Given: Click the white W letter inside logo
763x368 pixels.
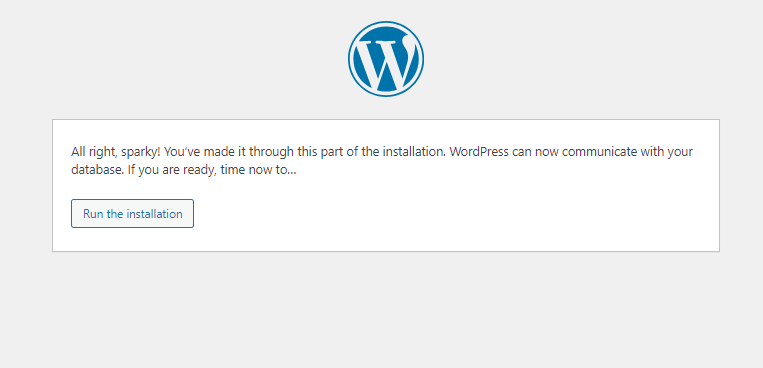Looking at the screenshot, I should (x=386, y=61).
